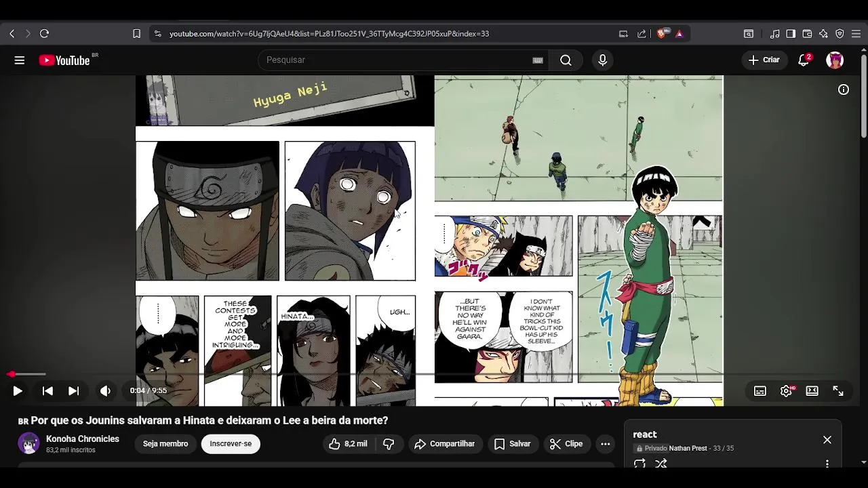Go to YouTube home via logo
Viewport: 868px width, 488px height.
64,60
